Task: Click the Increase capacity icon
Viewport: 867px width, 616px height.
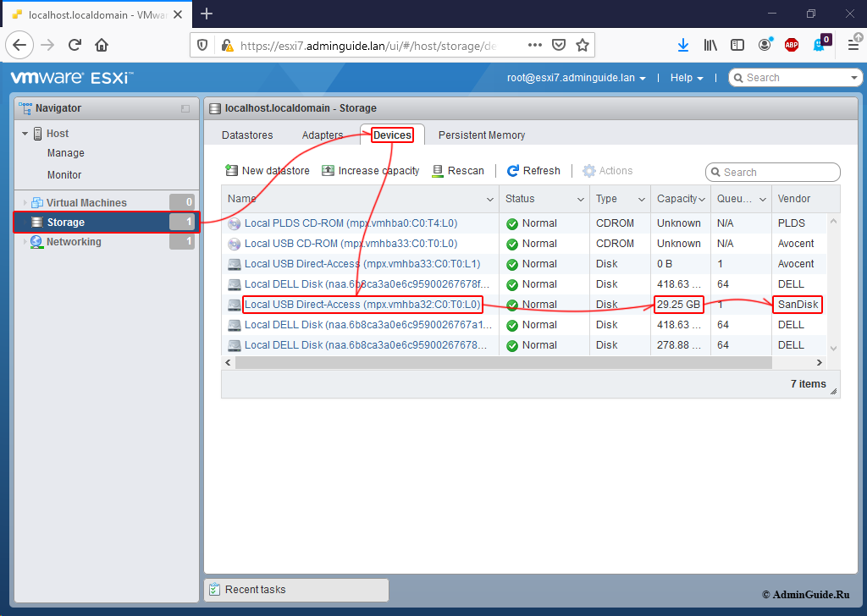Action: coord(328,170)
